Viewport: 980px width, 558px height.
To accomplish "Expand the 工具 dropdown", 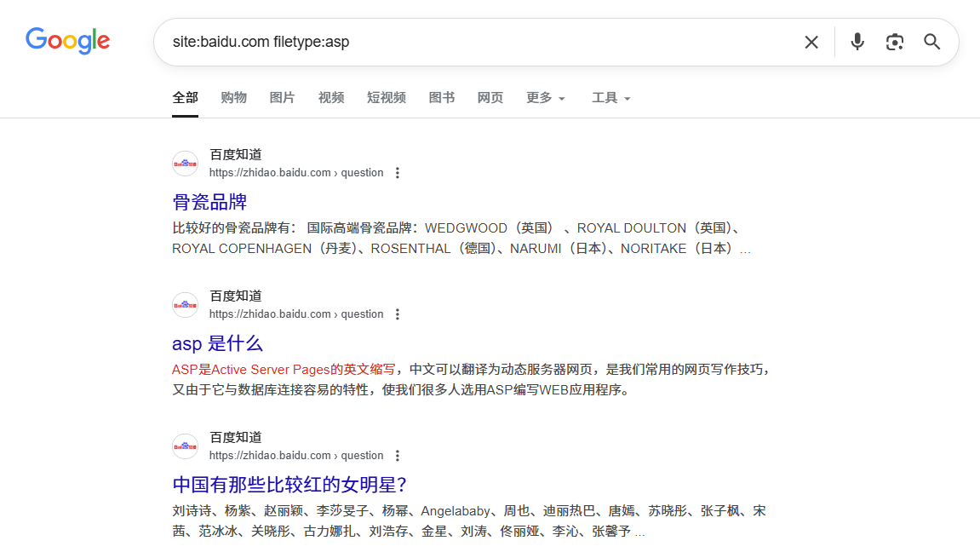I will (610, 98).
